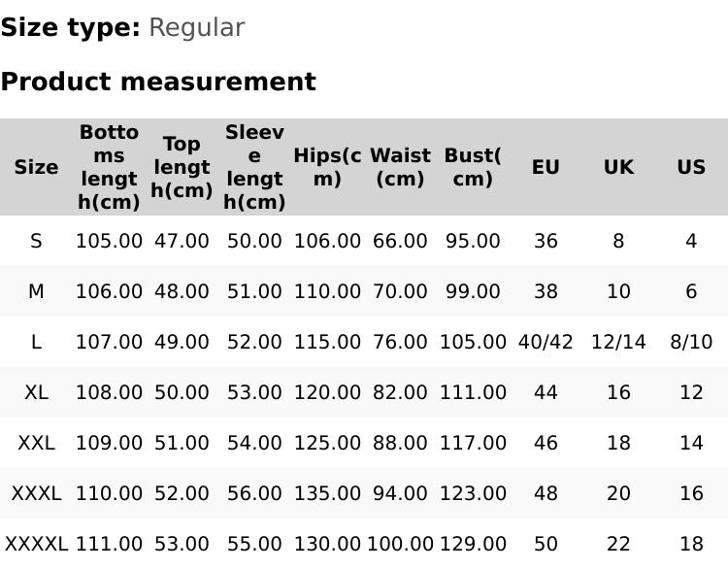Click the Hips(cm) column header
This screenshot has height=569, width=728.
tap(327, 167)
